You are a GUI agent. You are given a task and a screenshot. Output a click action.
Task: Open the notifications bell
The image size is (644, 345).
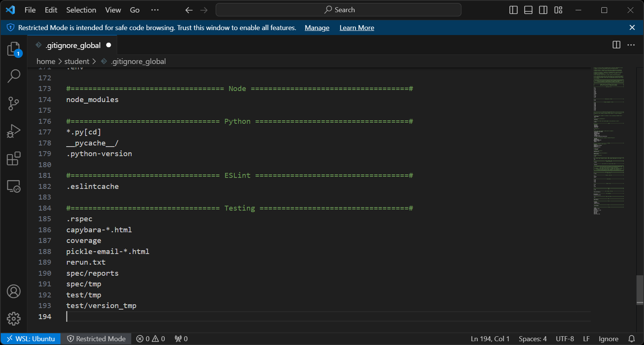(631, 339)
